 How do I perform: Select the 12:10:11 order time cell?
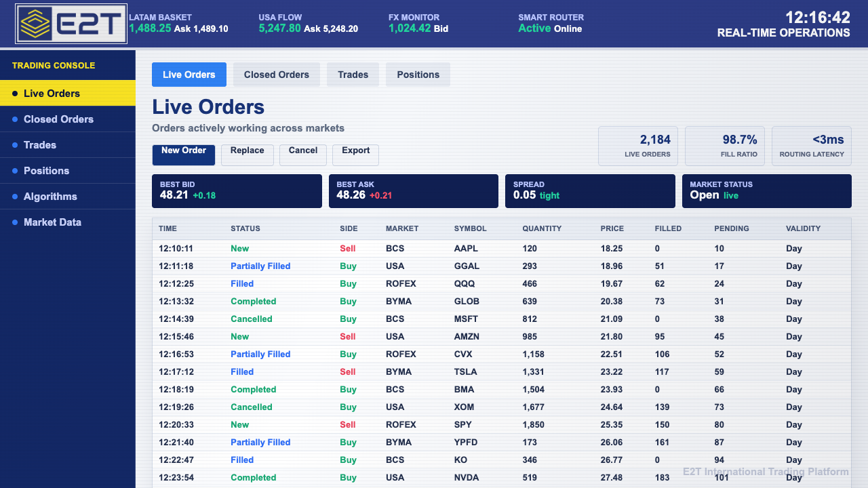pyautogui.click(x=176, y=249)
